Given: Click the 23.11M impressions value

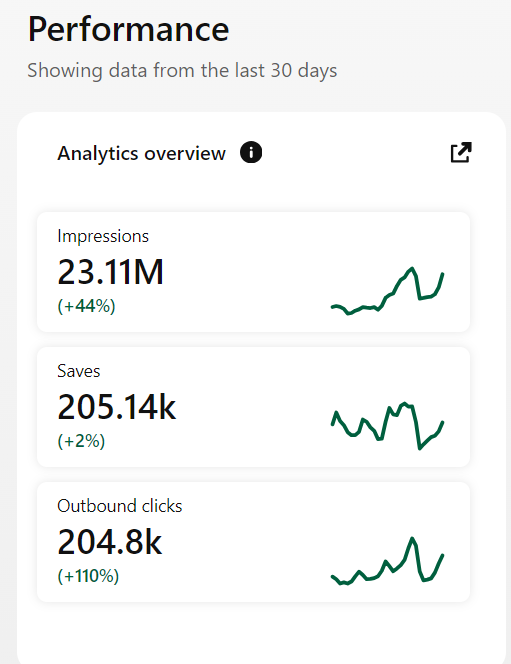Looking at the screenshot, I should 110,272.
